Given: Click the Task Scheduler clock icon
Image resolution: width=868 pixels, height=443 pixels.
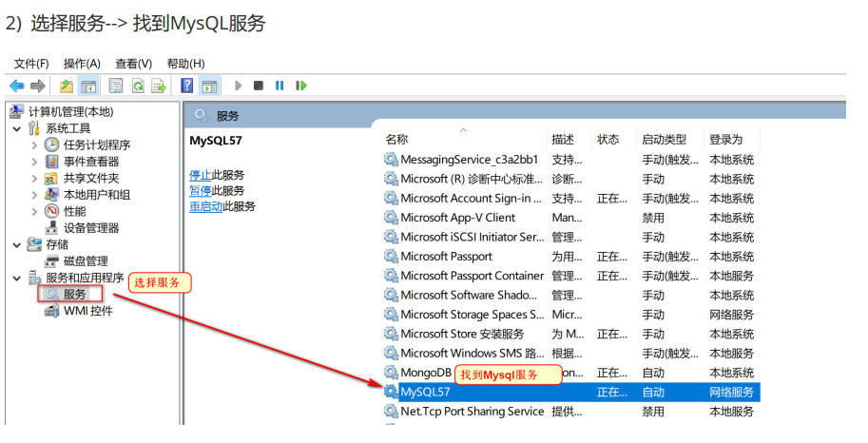Looking at the screenshot, I should [x=51, y=145].
